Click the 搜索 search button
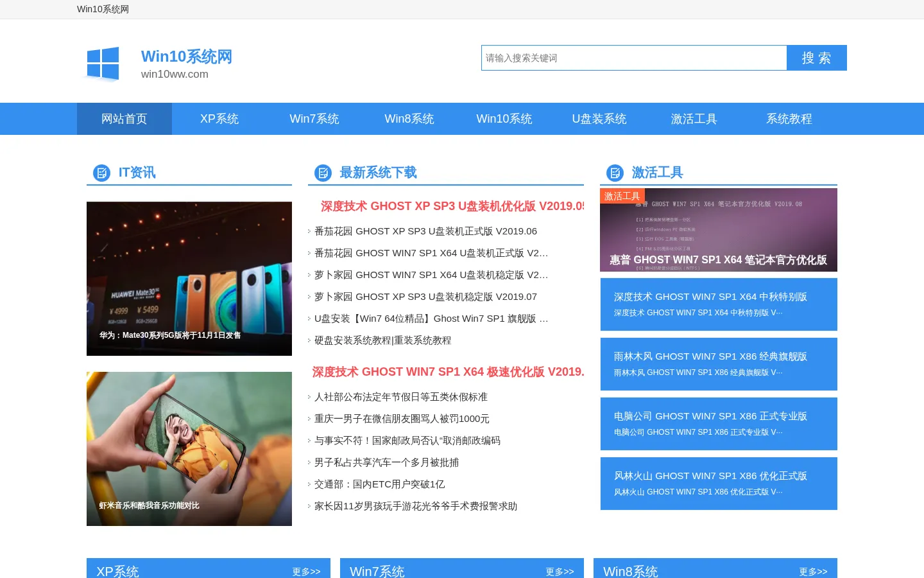Screen dimensions: 924x578 click(817, 58)
